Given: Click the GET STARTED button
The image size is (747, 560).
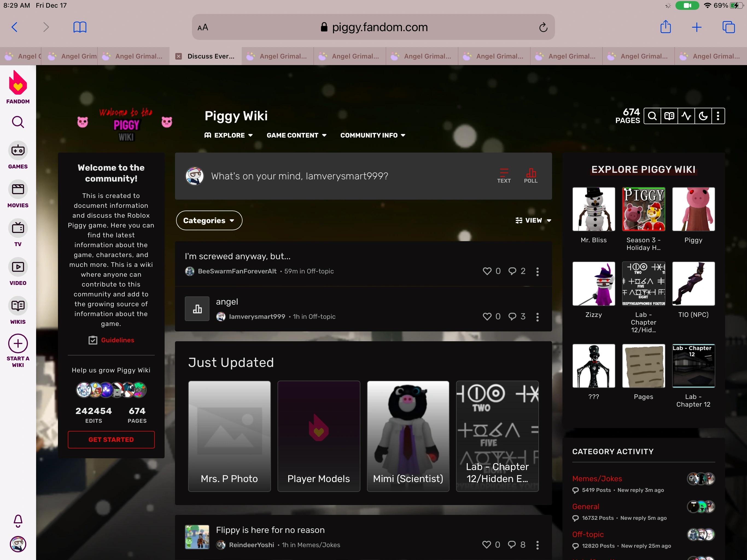Looking at the screenshot, I should pyautogui.click(x=111, y=439).
